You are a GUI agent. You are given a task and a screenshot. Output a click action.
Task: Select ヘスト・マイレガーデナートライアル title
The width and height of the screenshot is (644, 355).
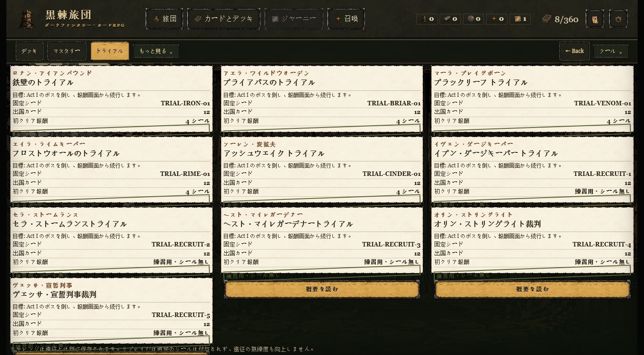(288, 224)
